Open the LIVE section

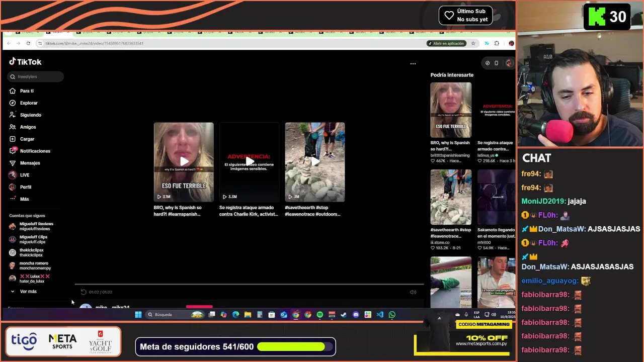pyautogui.click(x=19, y=175)
